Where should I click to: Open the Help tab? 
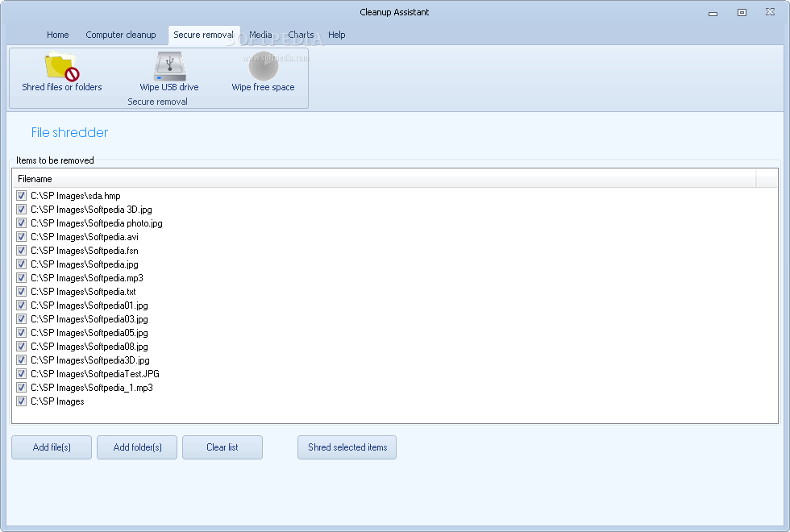pyautogui.click(x=337, y=35)
